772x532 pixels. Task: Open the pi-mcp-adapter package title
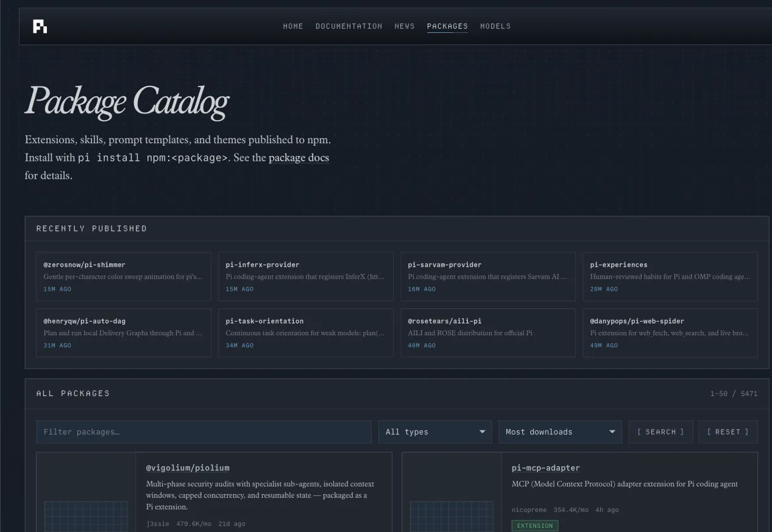tap(546, 468)
